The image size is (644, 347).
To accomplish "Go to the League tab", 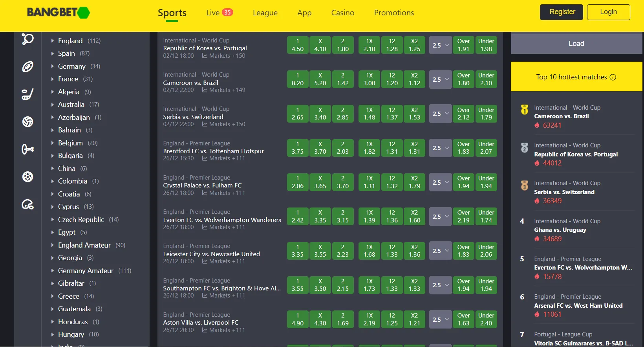I will (x=265, y=13).
